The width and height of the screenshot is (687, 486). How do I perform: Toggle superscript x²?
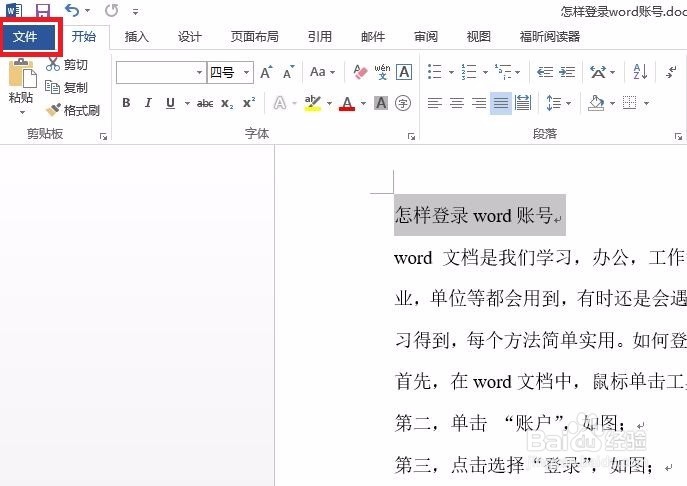(249, 103)
